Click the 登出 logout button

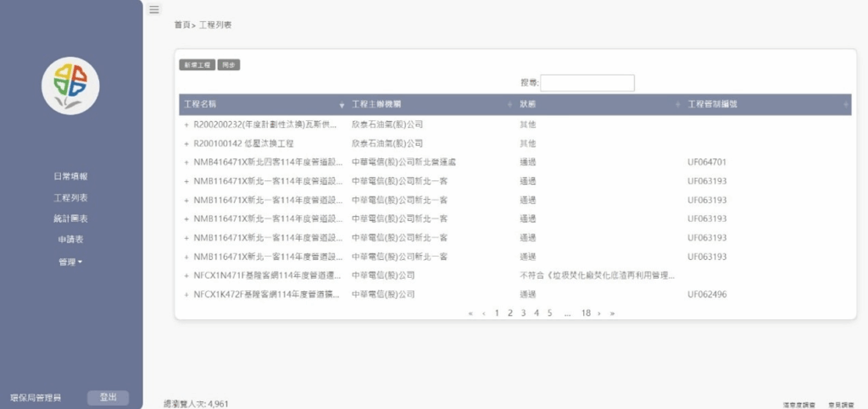[108, 397]
